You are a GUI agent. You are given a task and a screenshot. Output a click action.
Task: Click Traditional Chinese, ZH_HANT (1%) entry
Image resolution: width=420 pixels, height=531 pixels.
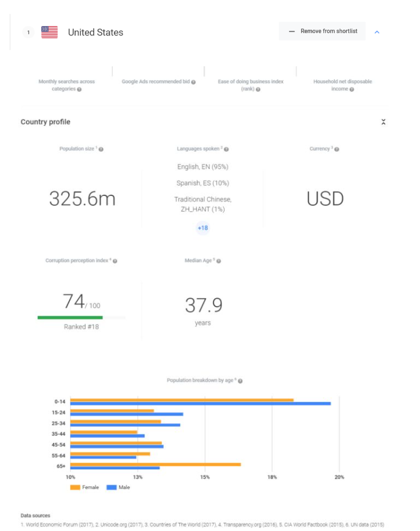[x=203, y=204]
